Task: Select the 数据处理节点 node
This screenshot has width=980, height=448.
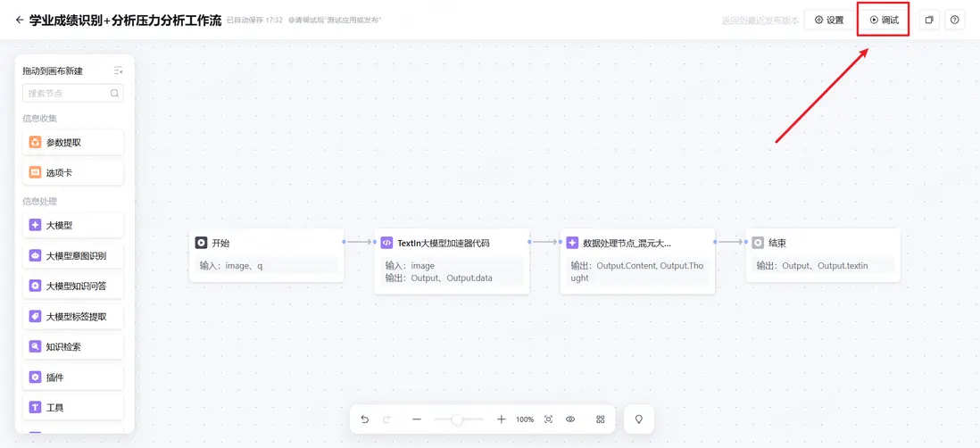Action: coord(637,261)
